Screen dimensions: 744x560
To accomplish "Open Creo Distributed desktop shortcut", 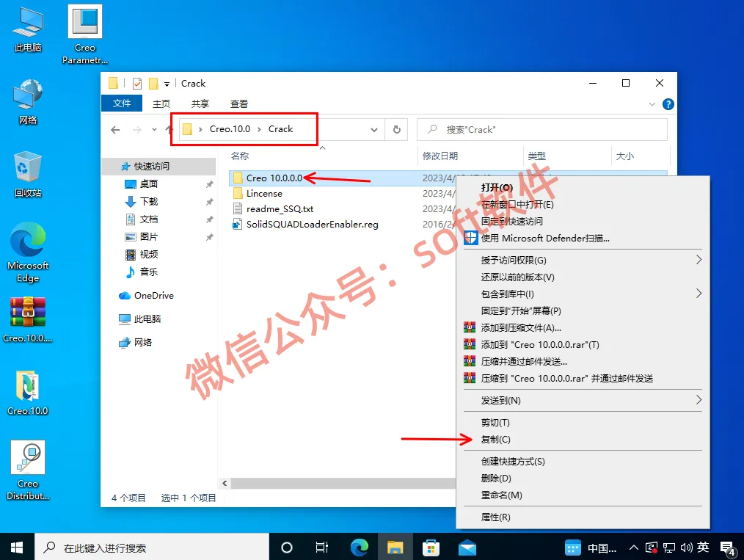I will coord(28,470).
